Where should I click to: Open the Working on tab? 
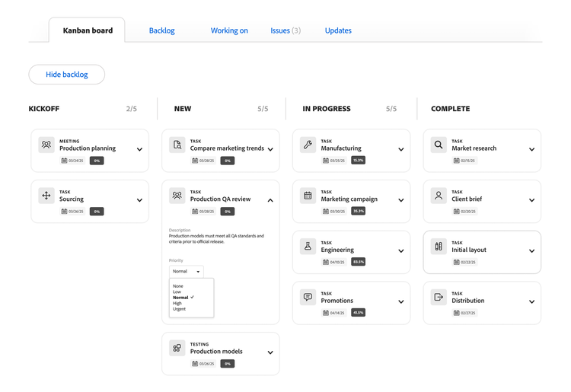[229, 30]
